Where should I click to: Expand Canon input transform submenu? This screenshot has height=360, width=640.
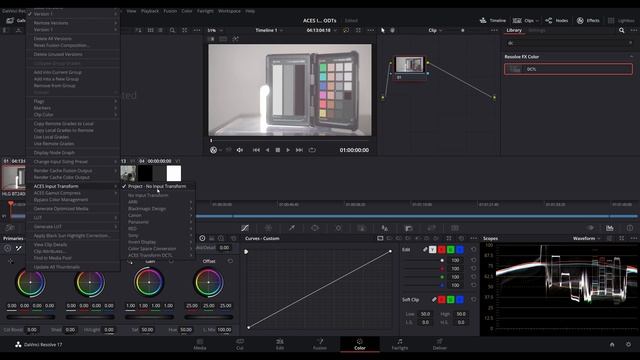click(160, 215)
